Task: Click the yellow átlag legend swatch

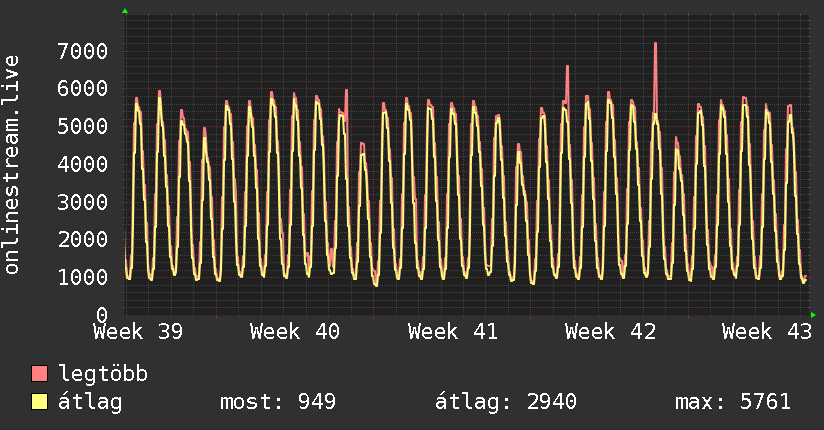Action: [x=39, y=401]
